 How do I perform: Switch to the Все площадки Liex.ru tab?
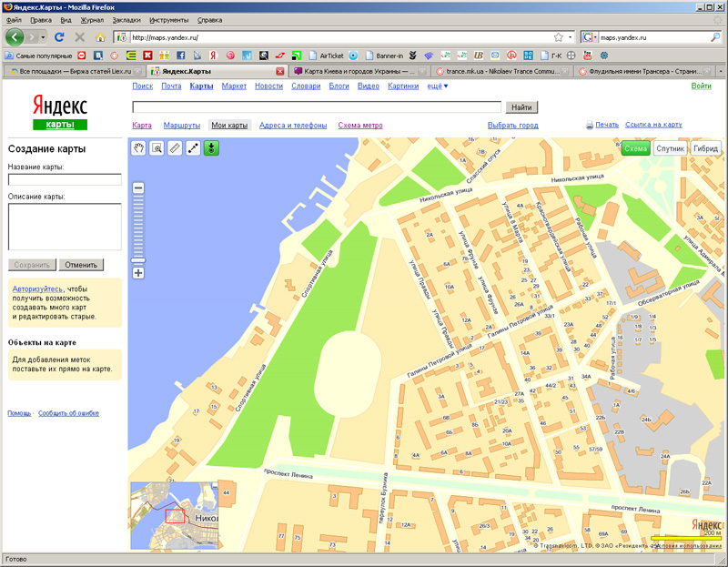(75, 71)
